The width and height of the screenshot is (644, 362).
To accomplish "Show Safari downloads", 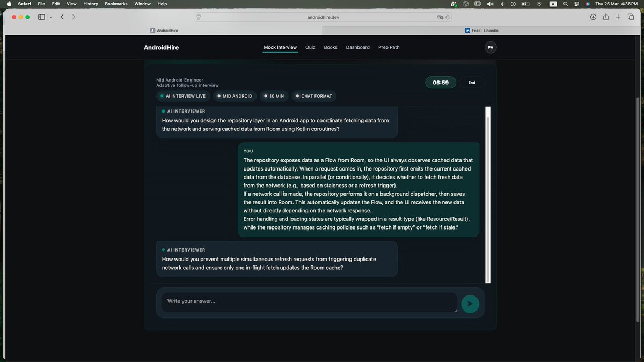I will [x=593, y=17].
